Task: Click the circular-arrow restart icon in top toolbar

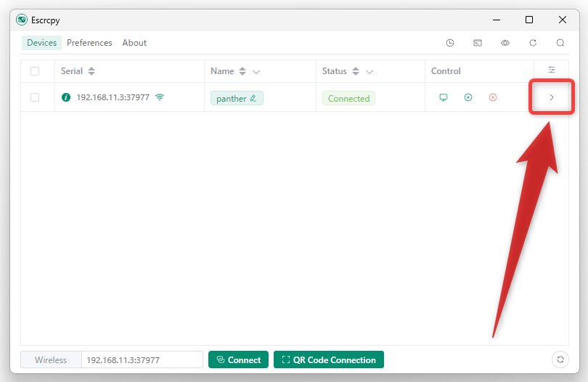Action: click(533, 43)
